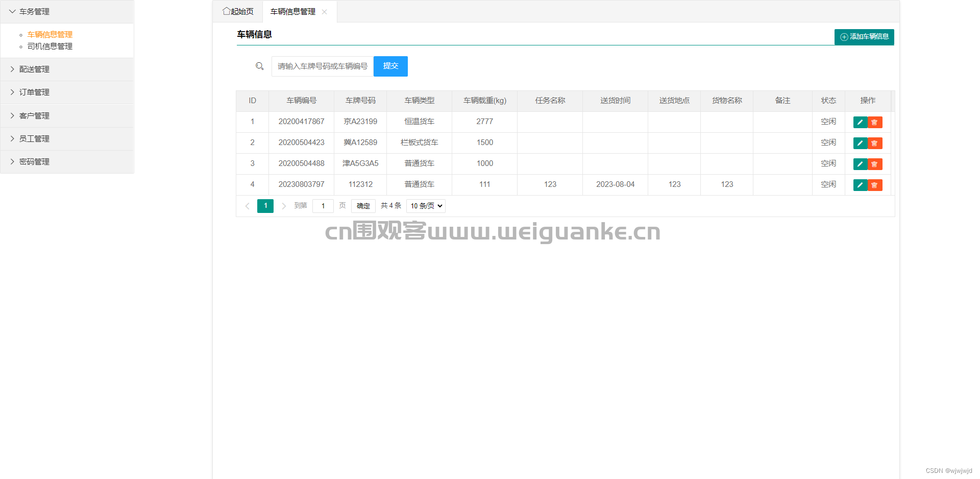The height and width of the screenshot is (479, 980).
Task: Expand the 配送管理 sidebar section
Action: 67,69
